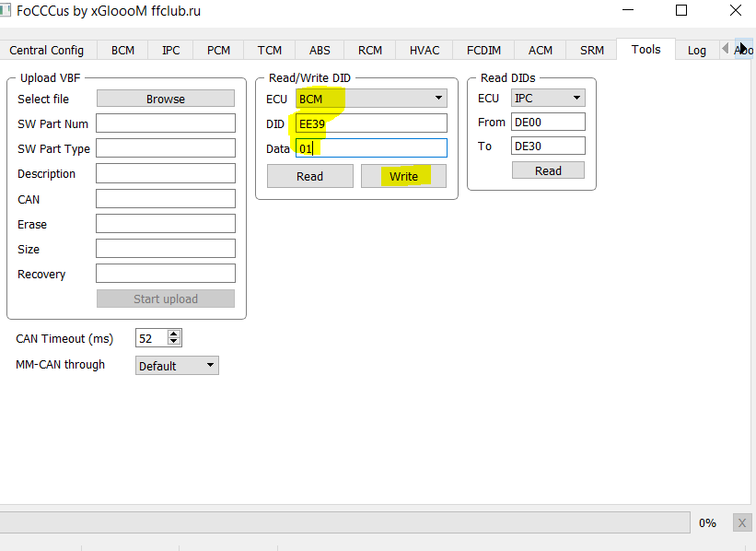Go to the HVAC tab
This screenshot has height=551, width=756.
[425, 50]
